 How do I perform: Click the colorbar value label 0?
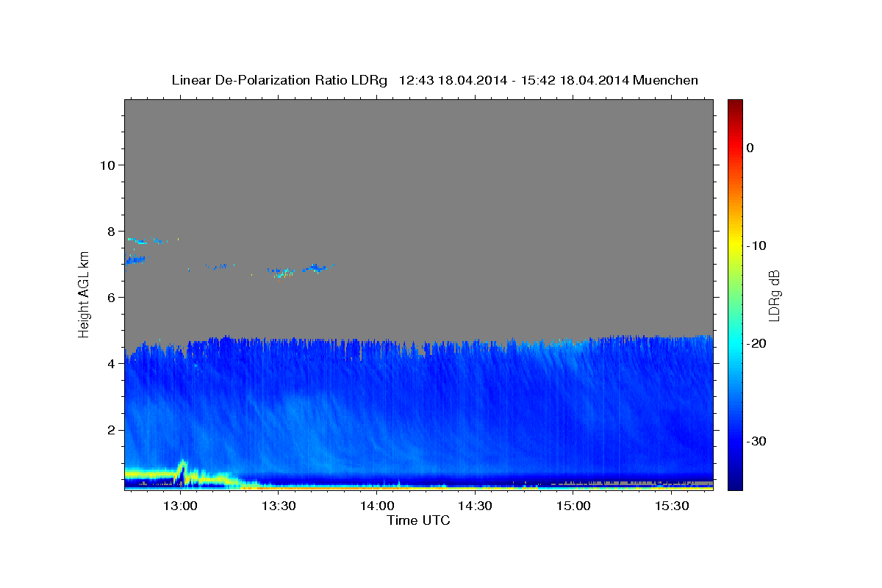(750, 148)
